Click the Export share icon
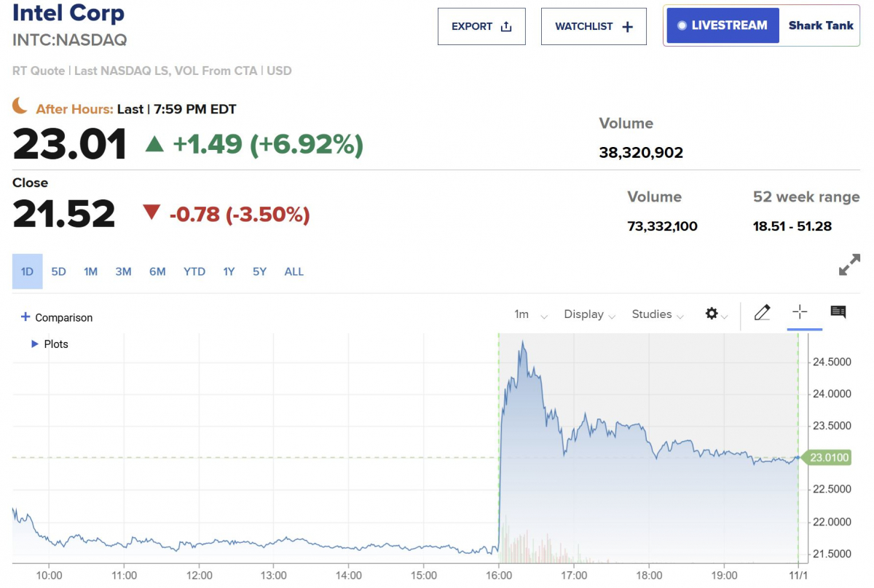874x588 pixels. click(x=506, y=27)
